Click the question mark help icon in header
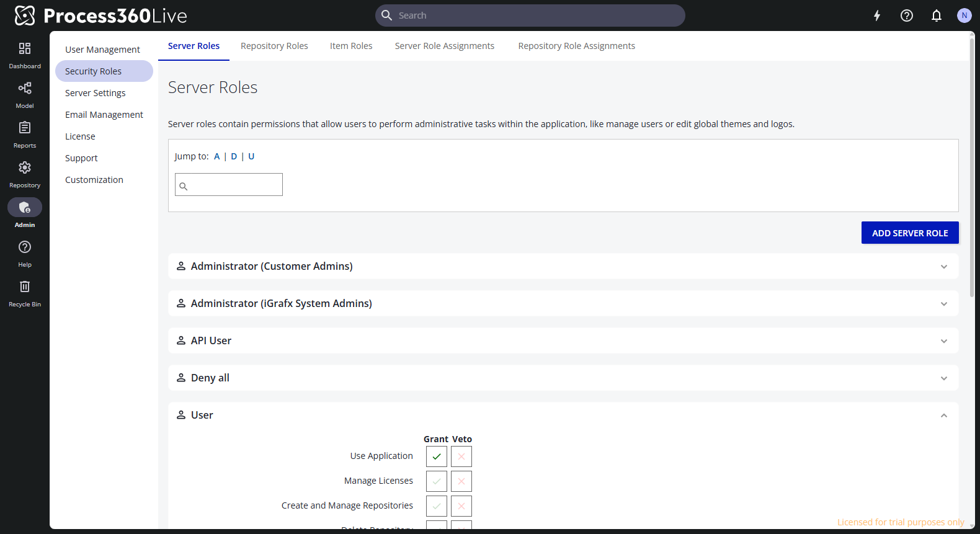 click(907, 16)
